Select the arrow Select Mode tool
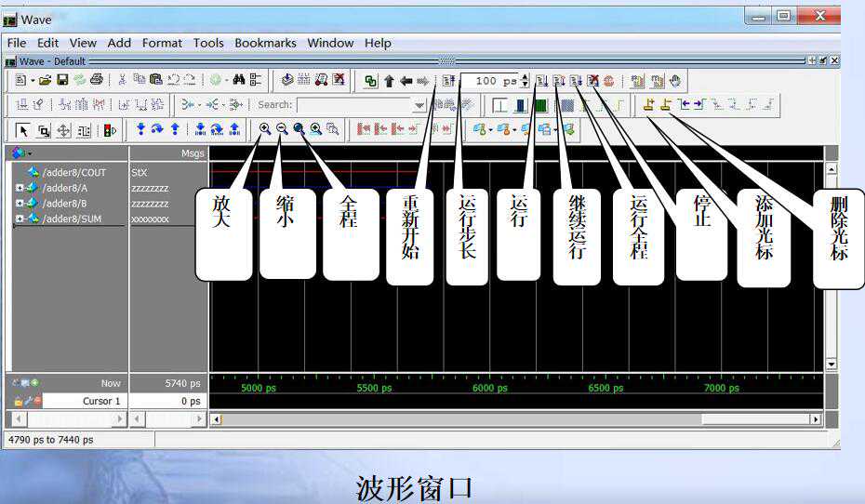Viewport: 865px width, 504px height. click(23, 130)
